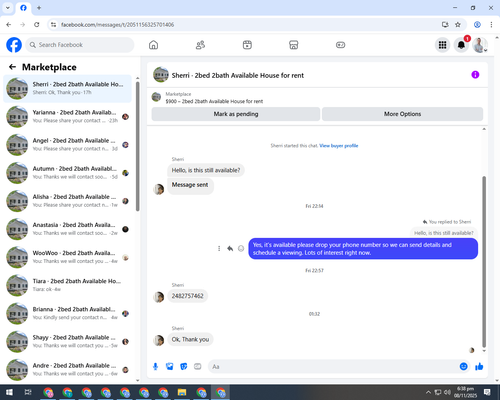Screen dimensions: 500x400
Task: Open the Yarianna conversation
Action: 67,116
